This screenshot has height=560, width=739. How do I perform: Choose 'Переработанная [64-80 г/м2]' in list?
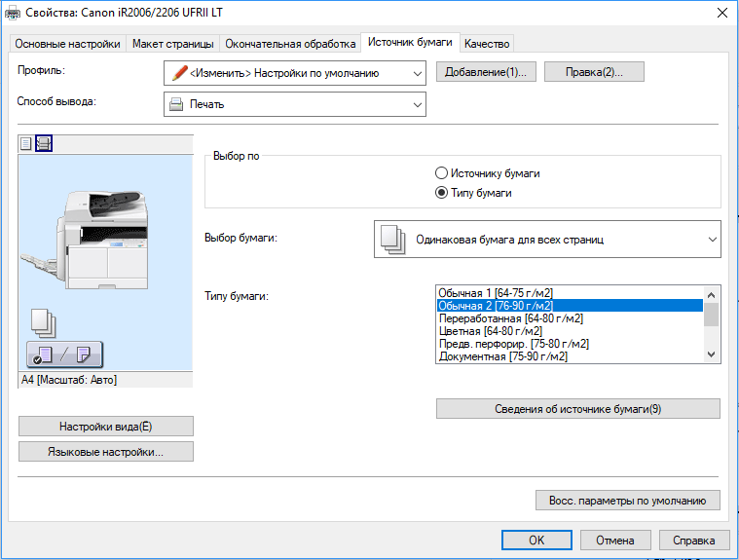(x=570, y=318)
